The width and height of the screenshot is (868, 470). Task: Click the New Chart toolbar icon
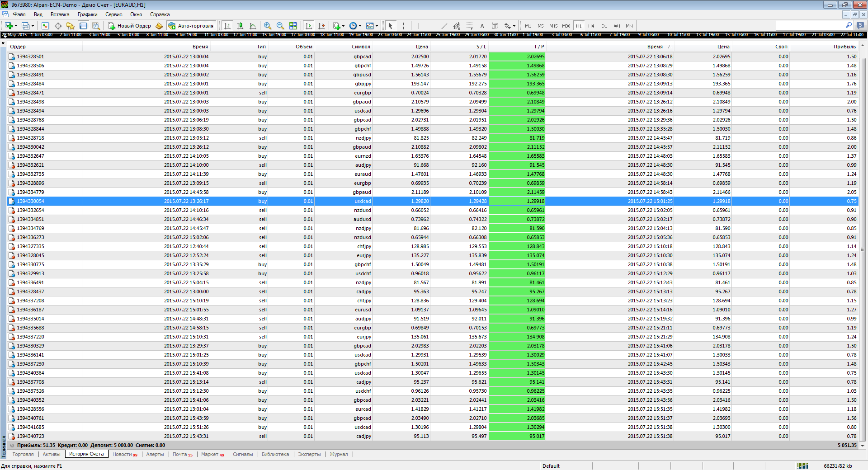9,26
